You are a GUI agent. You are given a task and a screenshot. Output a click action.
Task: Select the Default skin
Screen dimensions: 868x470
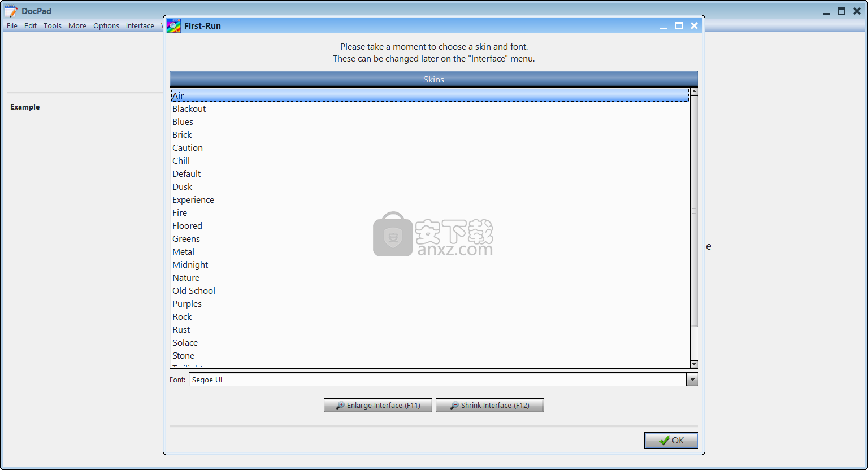point(429,173)
